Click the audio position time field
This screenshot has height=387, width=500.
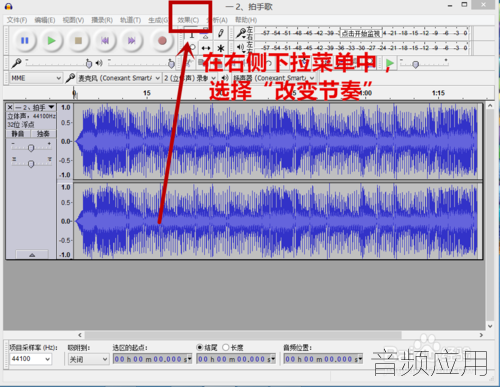[x=323, y=359]
